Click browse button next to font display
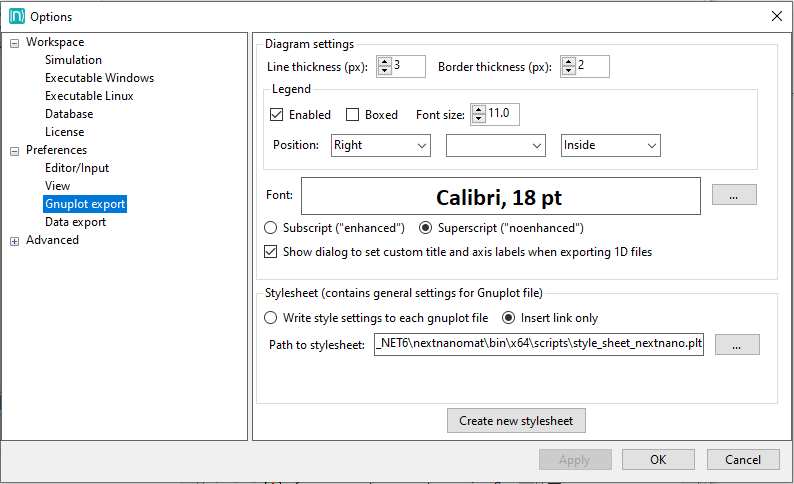The width and height of the screenshot is (794, 484). click(x=734, y=195)
